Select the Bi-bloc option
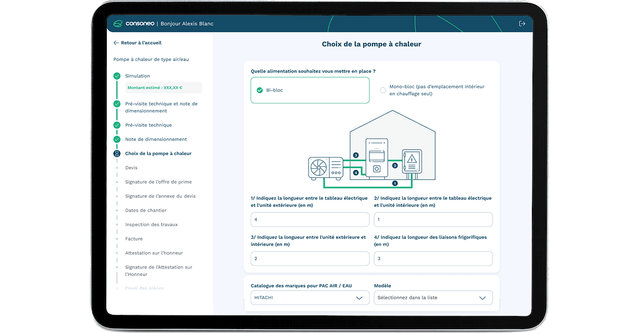Viewport: 644px width, 333px height. tap(310, 90)
